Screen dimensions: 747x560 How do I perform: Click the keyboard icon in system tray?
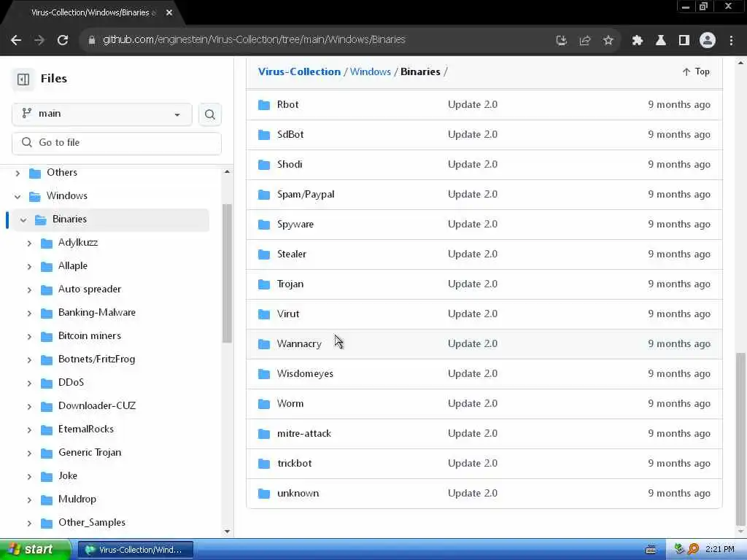651,550
